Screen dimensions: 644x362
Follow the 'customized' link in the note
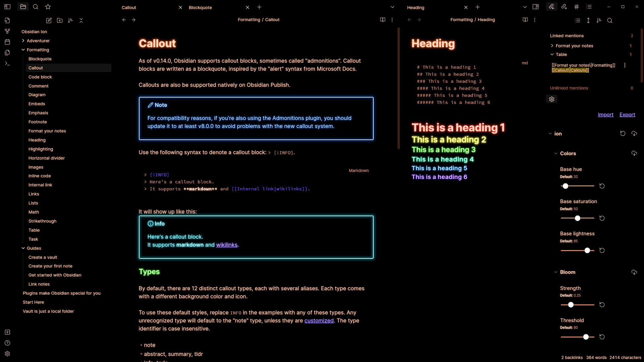tap(319, 321)
